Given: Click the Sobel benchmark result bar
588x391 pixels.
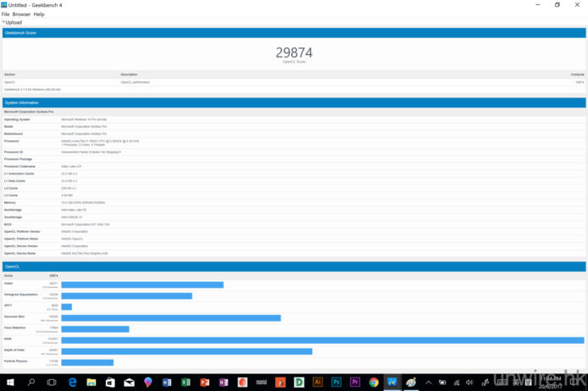Looking at the screenshot, I should [142, 285].
